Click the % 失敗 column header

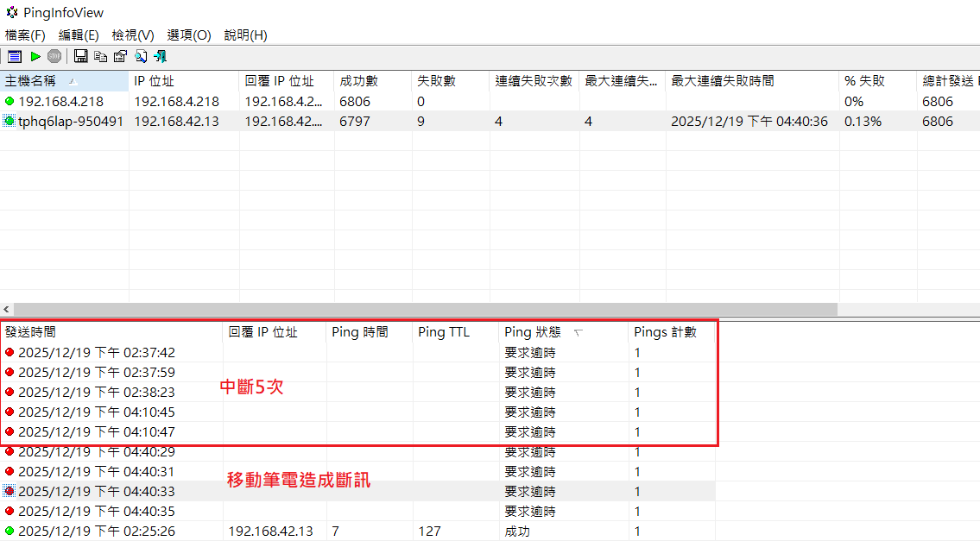(x=864, y=81)
